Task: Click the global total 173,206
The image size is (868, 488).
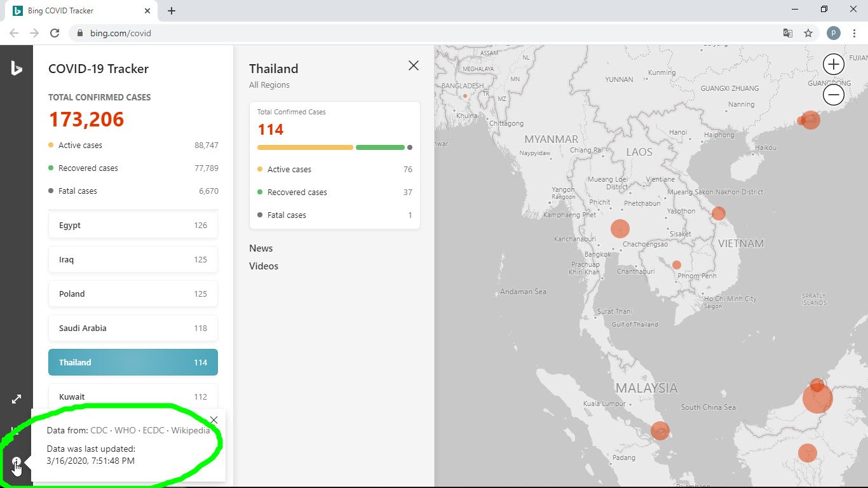Action: click(86, 119)
